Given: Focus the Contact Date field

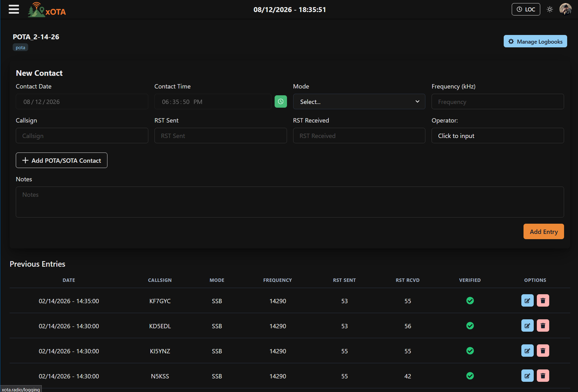Looking at the screenshot, I should pyautogui.click(x=82, y=101).
